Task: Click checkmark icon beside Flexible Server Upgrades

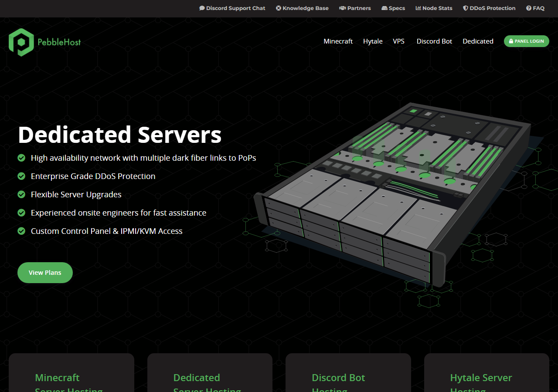Action: [21, 194]
